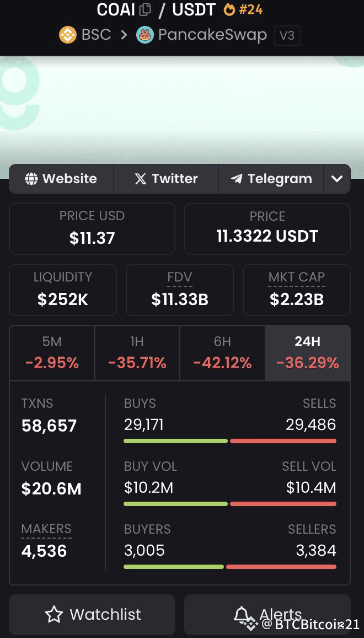Click the paper plane Telegram icon
The height and width of the screenshot is (638, 364).
pos(236,179)
